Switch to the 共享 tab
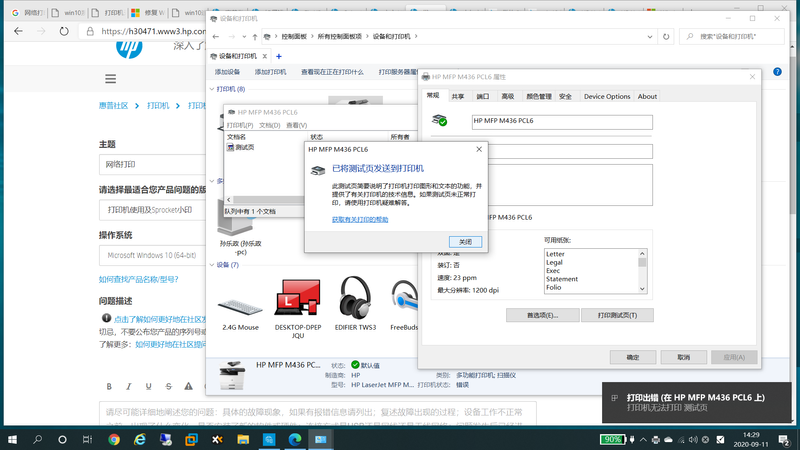The height and width of the screenshot is (450, 800). [x=458, y=96]
